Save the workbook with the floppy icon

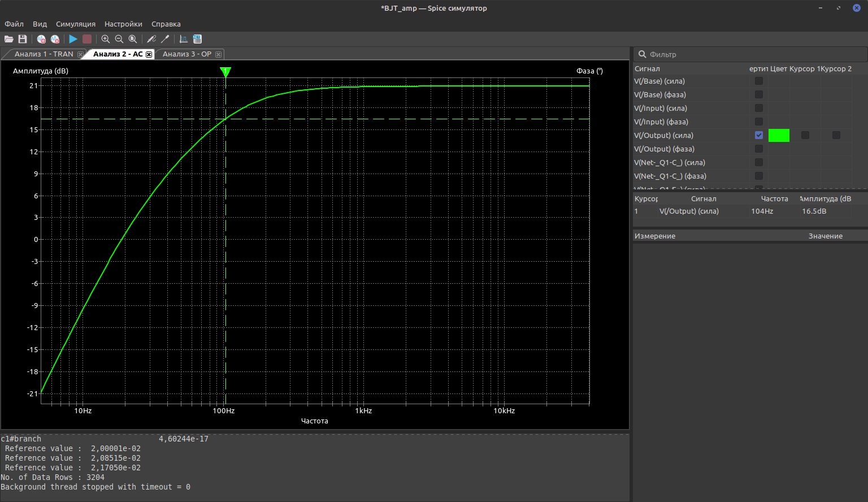coord(23,39)
